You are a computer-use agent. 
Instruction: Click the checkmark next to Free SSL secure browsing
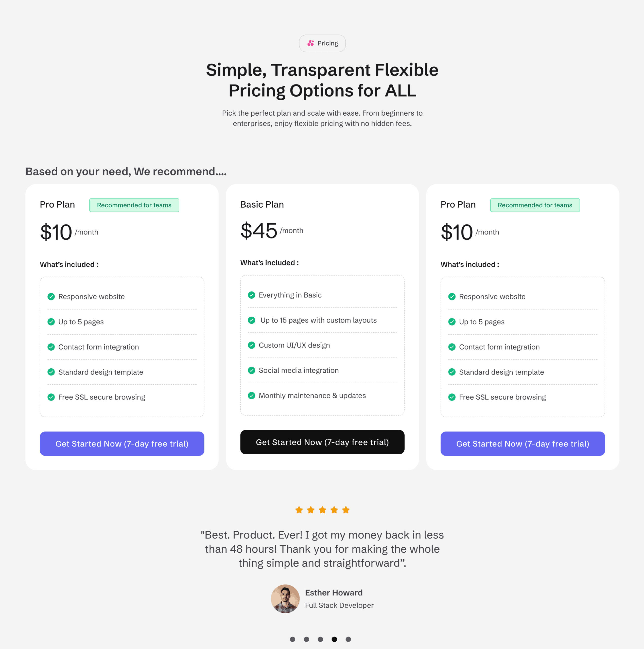click(x=51, y=397)
